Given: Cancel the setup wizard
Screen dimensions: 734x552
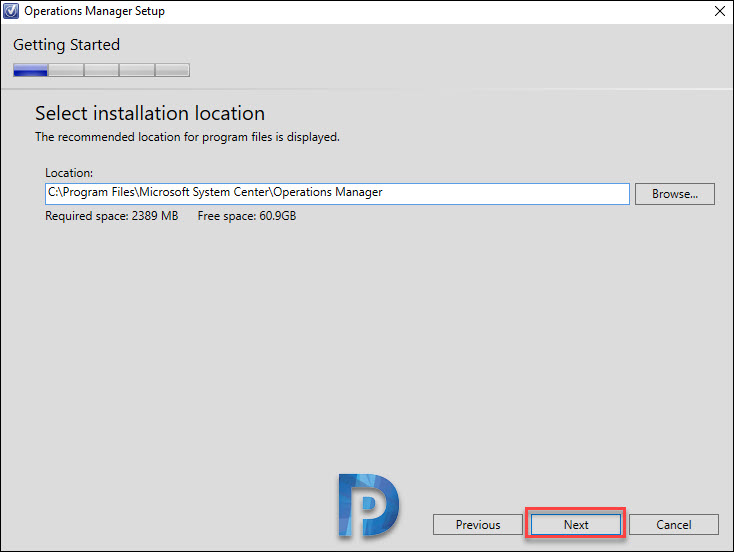Looking at the screenshot, I should tap(674, 524).
